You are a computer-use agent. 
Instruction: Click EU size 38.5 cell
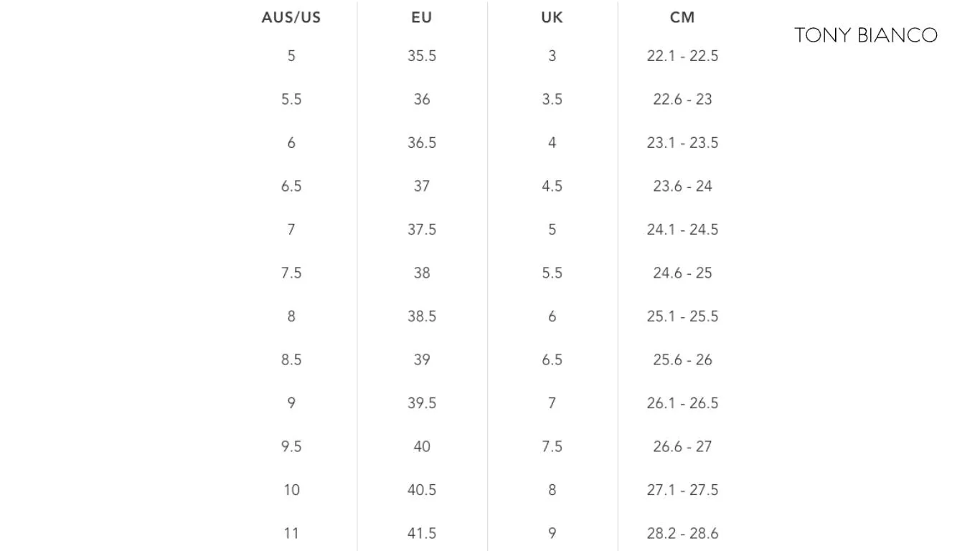click(x=422, y=316)
